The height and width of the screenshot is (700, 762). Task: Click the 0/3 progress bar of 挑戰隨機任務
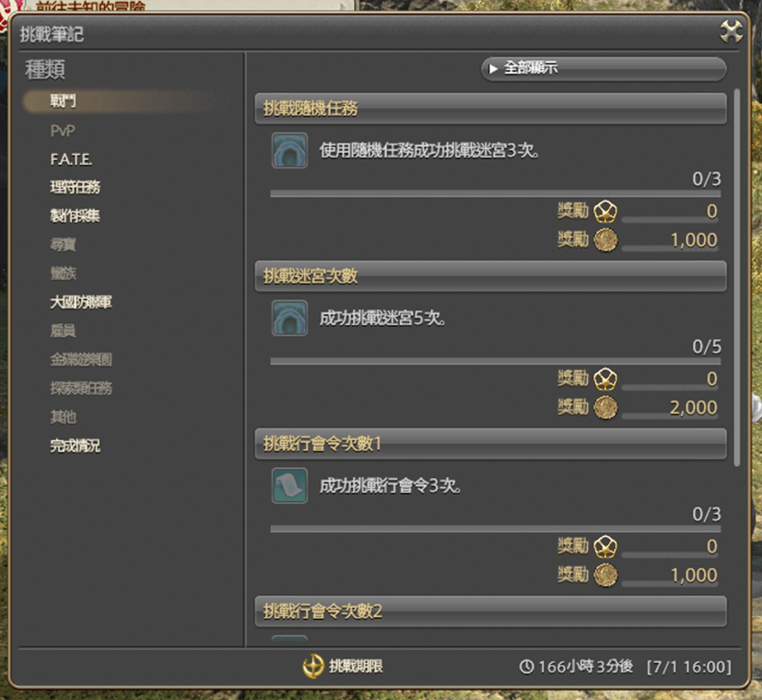click(x=495, y=193)
